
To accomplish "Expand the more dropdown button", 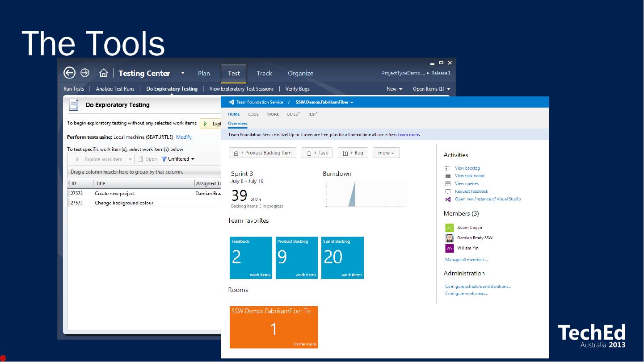I will pyautogui.click(x=386, y=153).
